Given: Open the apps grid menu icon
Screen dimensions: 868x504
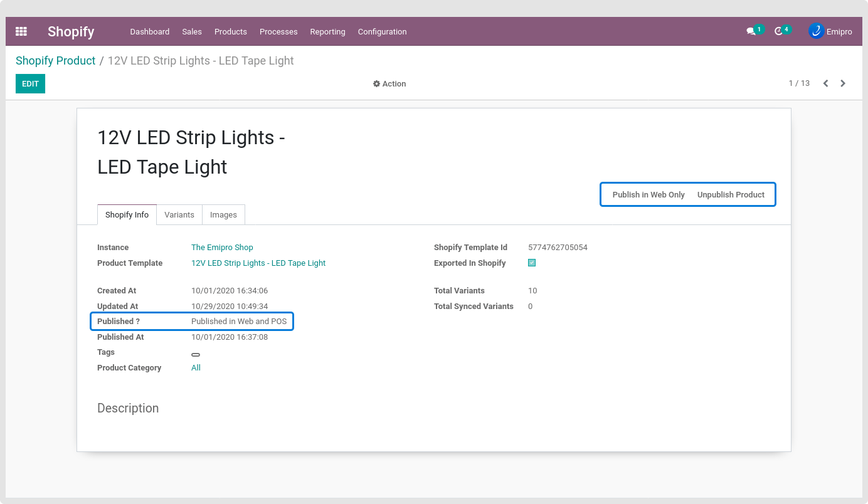Looking at the screenshot, I should click(21, 31).
